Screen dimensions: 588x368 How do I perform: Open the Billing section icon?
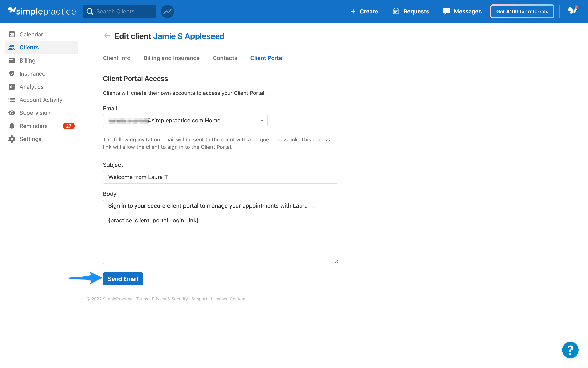pos(12,60)
